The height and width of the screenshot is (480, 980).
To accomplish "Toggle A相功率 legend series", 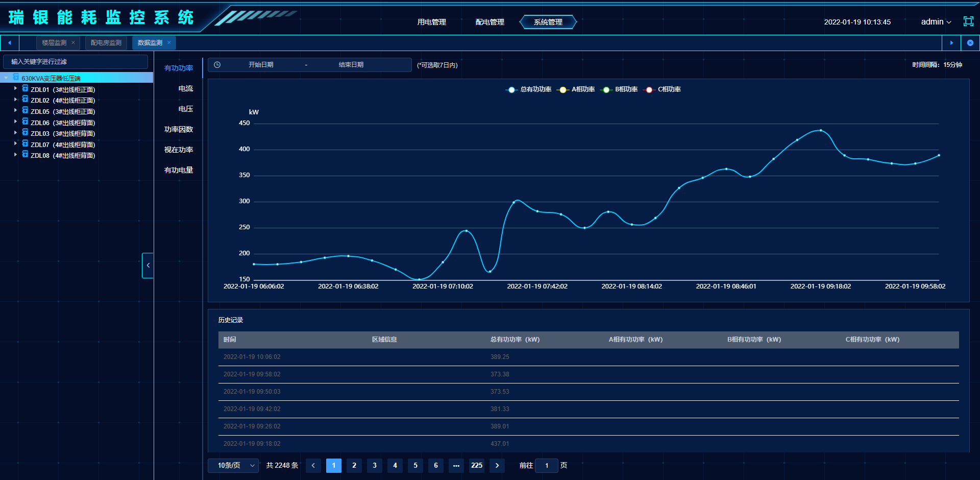I will click(x=577, y=89).
